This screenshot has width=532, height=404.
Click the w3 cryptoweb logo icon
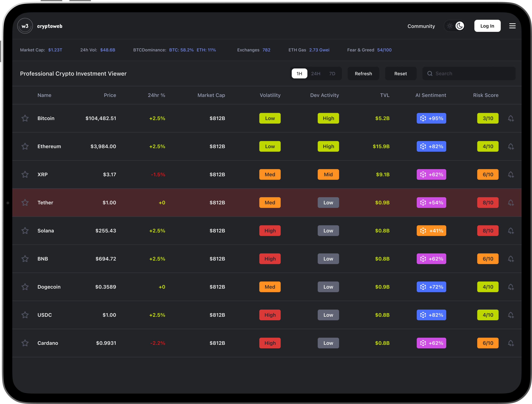(25, 26)
